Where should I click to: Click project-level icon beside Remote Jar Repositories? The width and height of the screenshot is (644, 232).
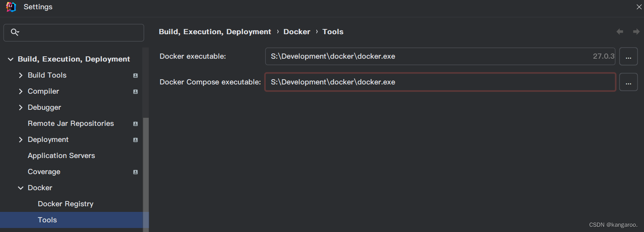pyautogui.click(x=135, y=124)
